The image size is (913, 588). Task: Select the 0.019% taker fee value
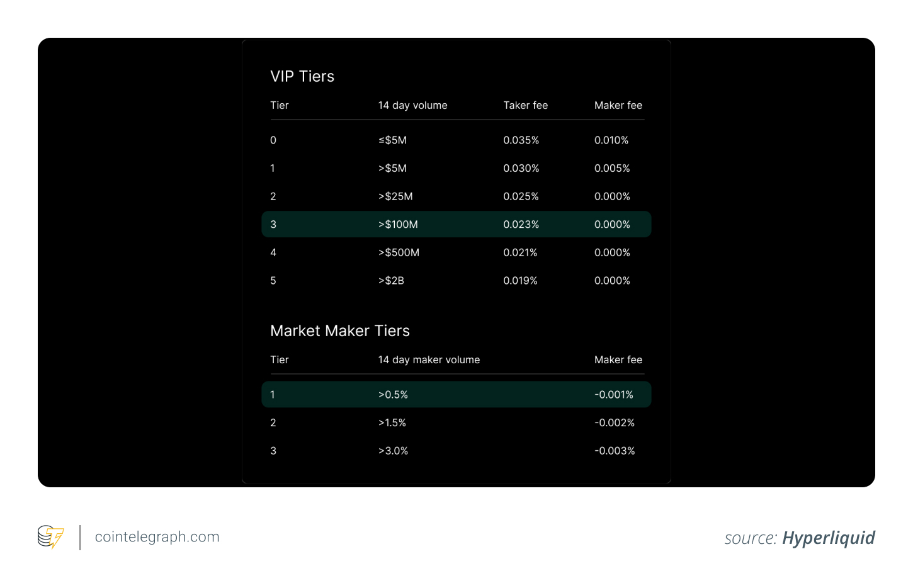[520, 281]
